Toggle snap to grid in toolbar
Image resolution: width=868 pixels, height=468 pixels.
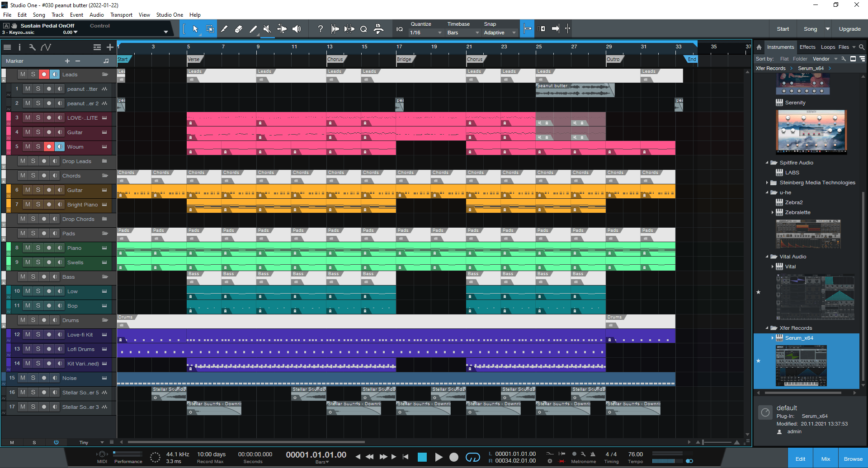click(527, 29)
